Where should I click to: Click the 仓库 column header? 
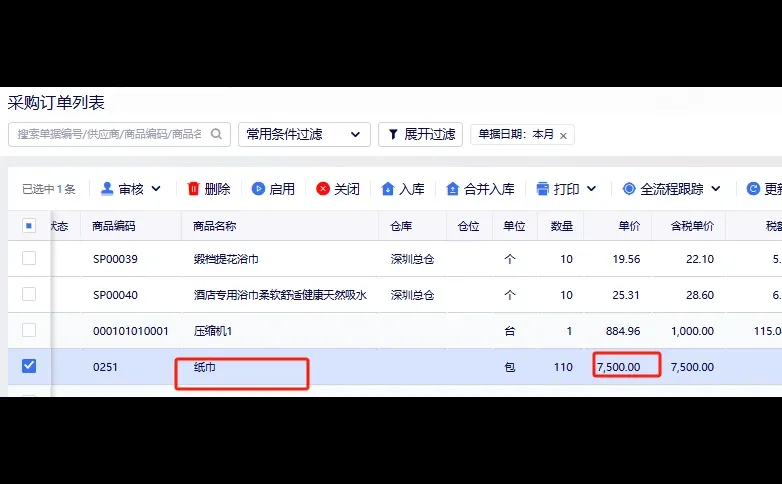[x=401, y=226]
